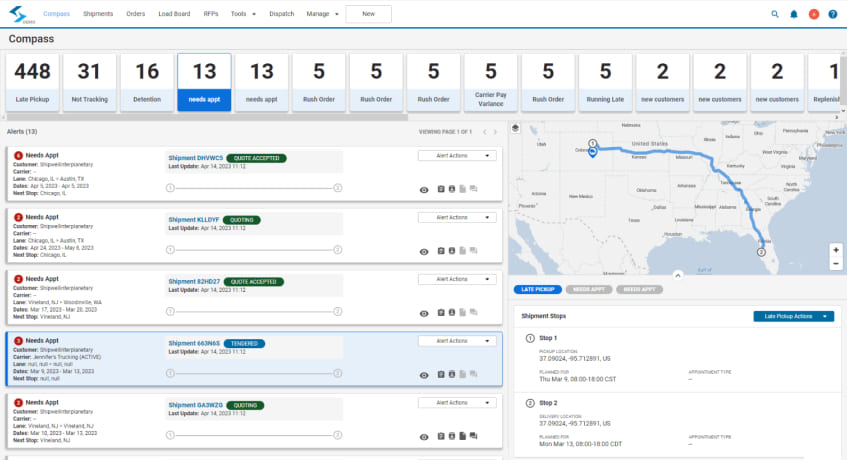Click download icon for Shipment DHVWC5
Viewport: 847px width, 460px height.
point(452,189)
